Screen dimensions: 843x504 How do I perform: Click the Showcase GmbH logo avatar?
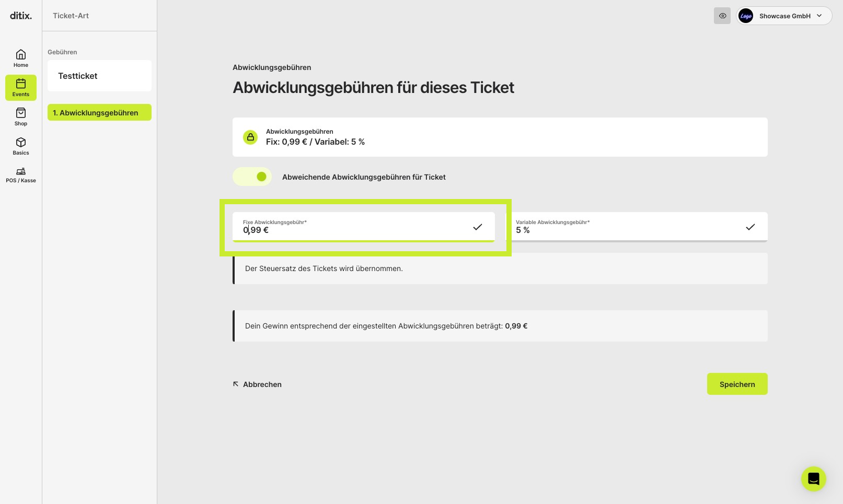click(746, 16)
